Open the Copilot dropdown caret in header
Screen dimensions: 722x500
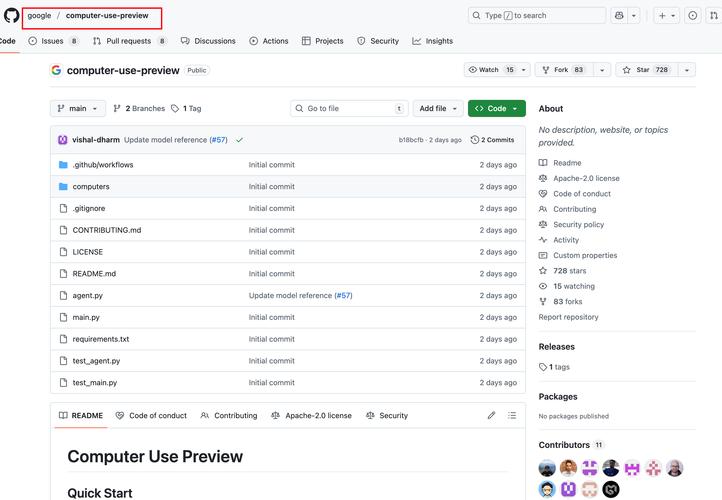[x=634, y=16]
